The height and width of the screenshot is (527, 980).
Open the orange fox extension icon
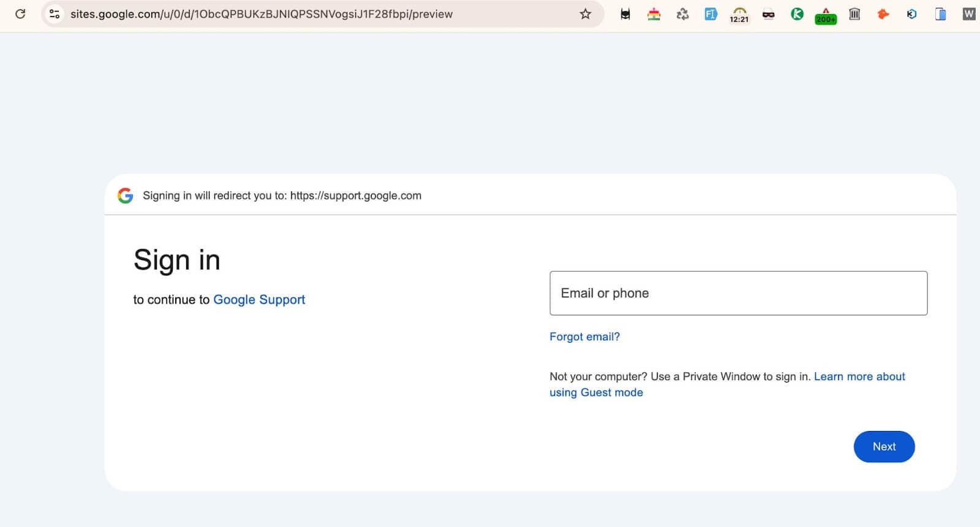(883, 13)
